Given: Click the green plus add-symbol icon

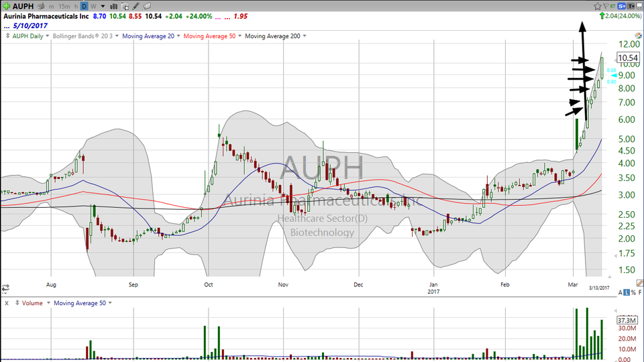Looking at the screenshot, I should pyautogui.click(x=7, y=6).
